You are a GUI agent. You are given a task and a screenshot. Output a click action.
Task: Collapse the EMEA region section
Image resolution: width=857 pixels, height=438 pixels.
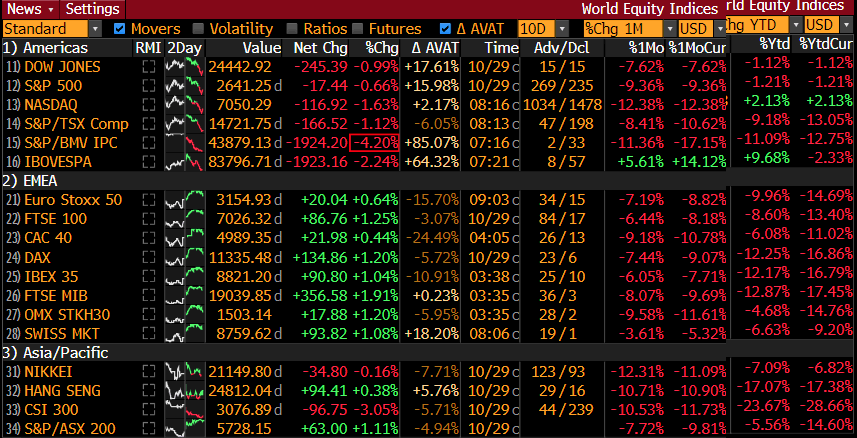(30, 181)
